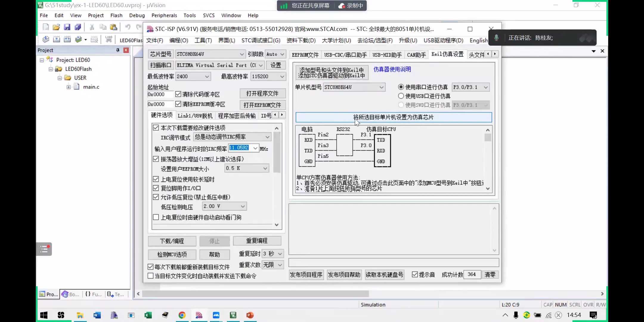Open the Peripherals menu in µVision
The width and height of the screenshot is (644, 322).
(x=164, y=16)
